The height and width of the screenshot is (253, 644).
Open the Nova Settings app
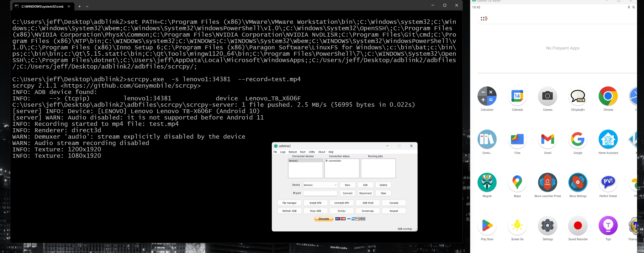click(578, 182)
